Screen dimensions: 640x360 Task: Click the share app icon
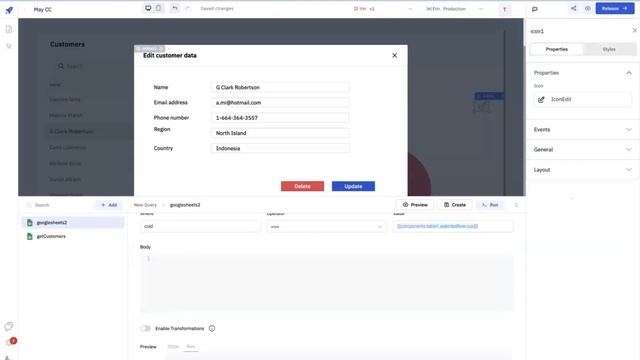(x=573, y=8)
